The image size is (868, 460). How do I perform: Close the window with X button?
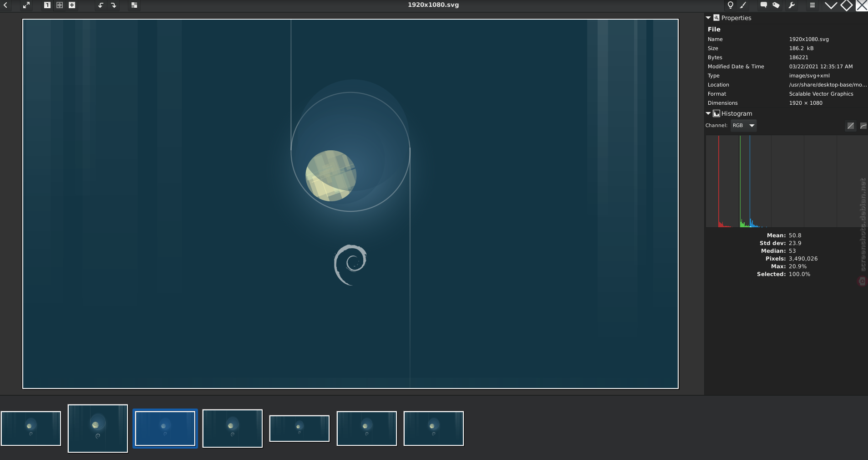click(862, 5)
